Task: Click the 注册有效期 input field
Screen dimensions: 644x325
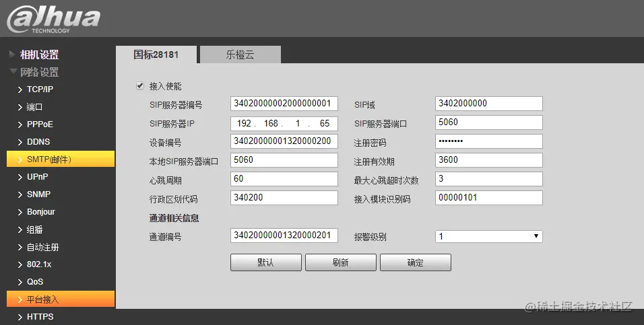Action: point(489,160)
